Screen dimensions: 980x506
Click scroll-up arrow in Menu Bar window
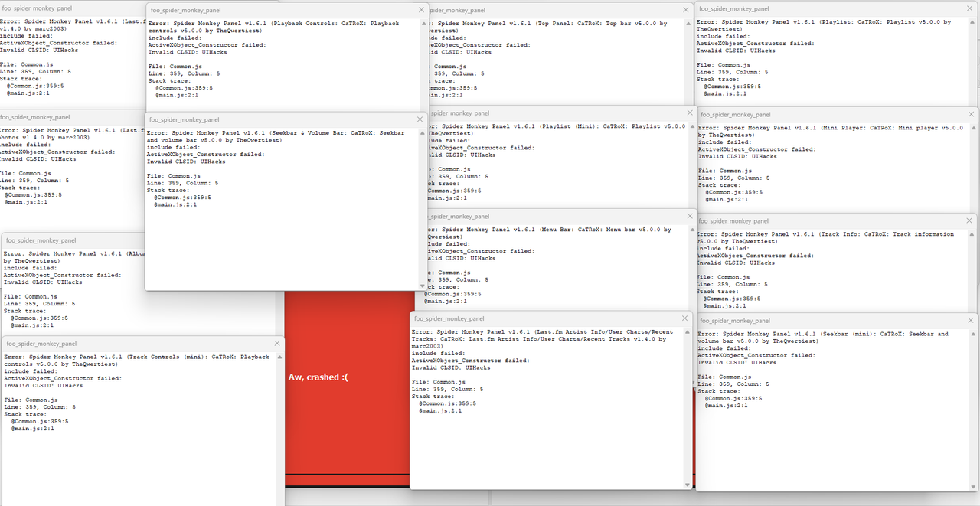point(694,229)
